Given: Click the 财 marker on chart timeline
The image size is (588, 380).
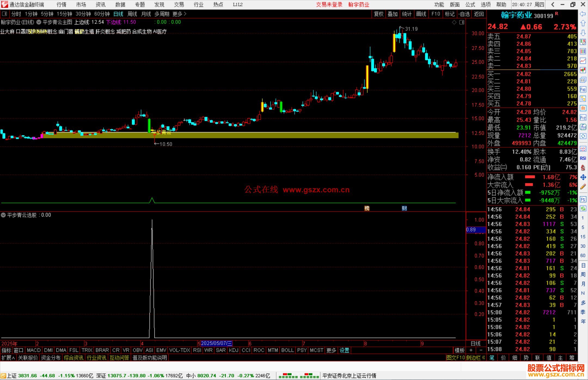Looking at the screenshot, I should click(404, 208).
